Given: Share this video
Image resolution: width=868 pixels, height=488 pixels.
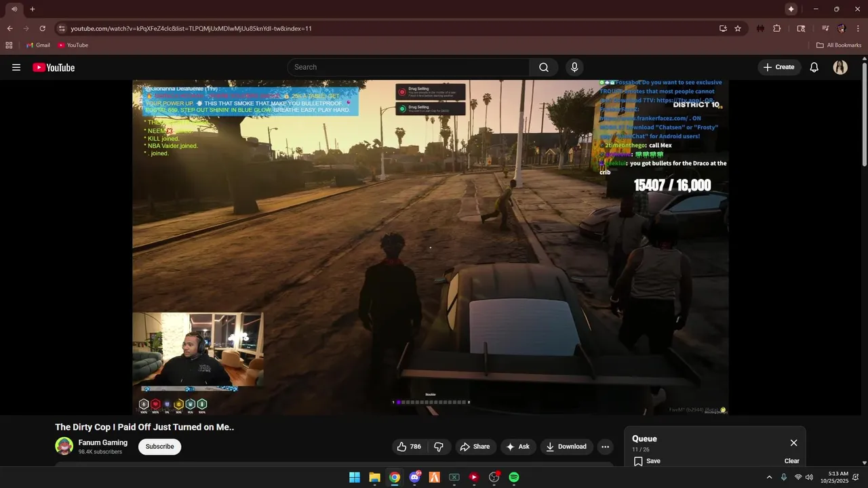Looking at the screenshot, I should coord(475,447).
